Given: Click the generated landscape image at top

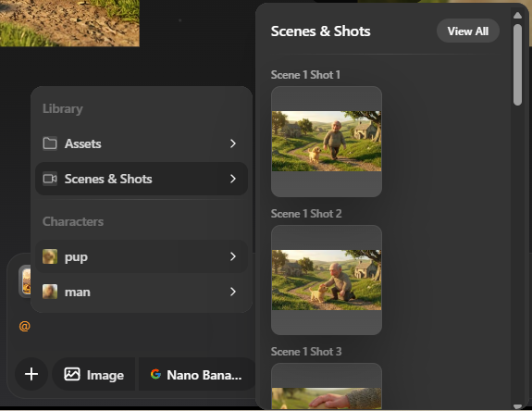Looking at the screenshot, I should click(69, 23).
